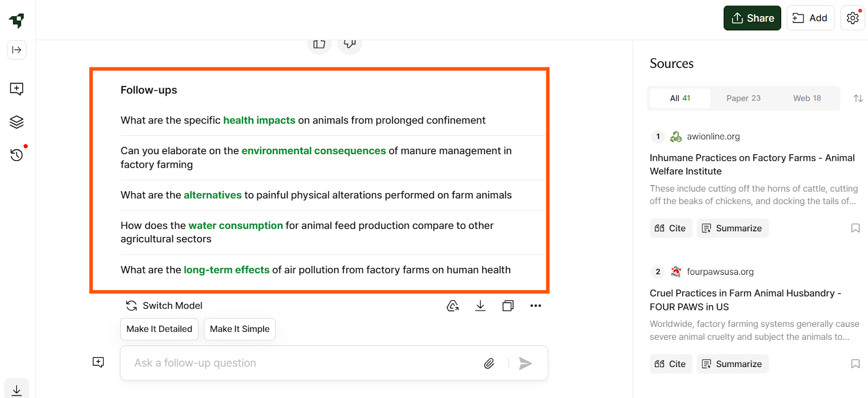This screenshot has width=868, height=398.
Task: Click the Follow-ups heading
Action: click(149, 90)
